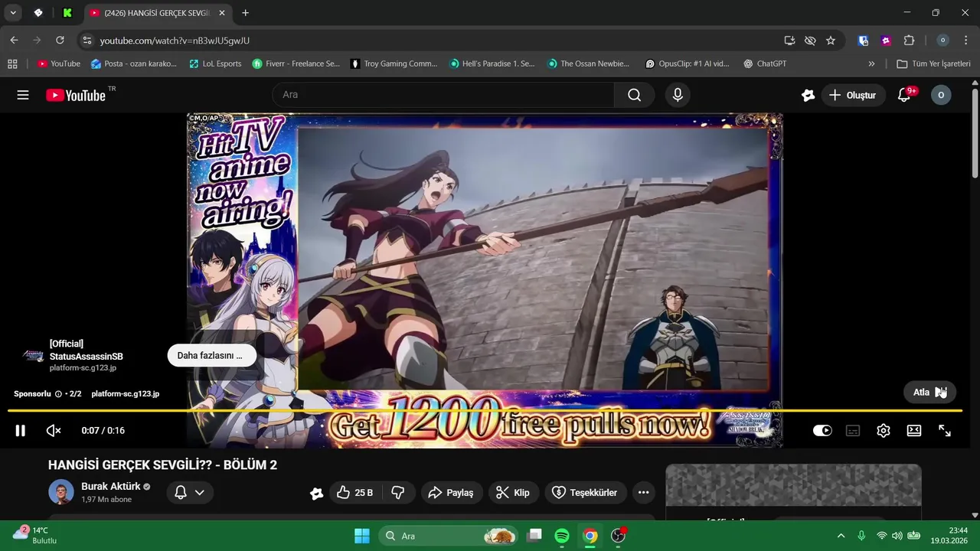This screenshot has width=980, height=551.
Task: Dislike the video
Action: pos(398,493)
